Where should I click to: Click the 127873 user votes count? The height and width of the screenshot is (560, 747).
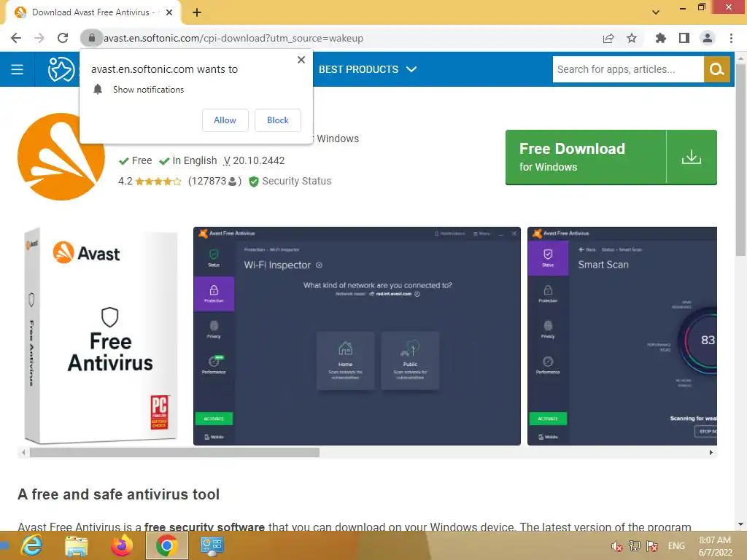click(x=215, y=182)
